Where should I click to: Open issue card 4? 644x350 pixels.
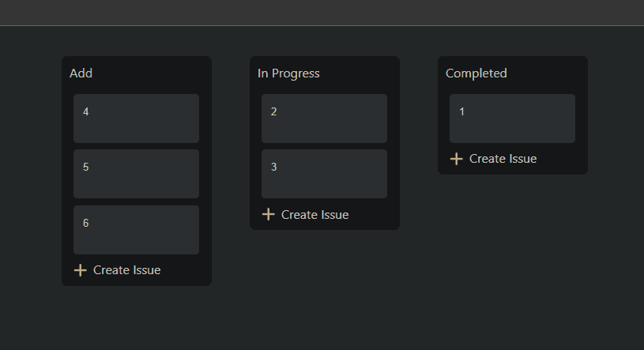pyautogui.click(x=136, y=119)
